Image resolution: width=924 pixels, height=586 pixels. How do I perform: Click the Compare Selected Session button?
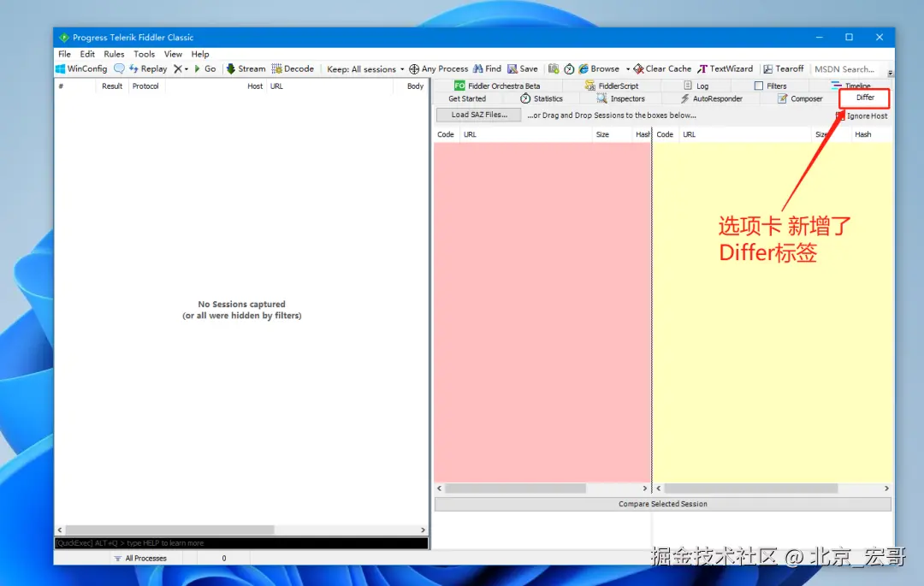click(663, 504)
